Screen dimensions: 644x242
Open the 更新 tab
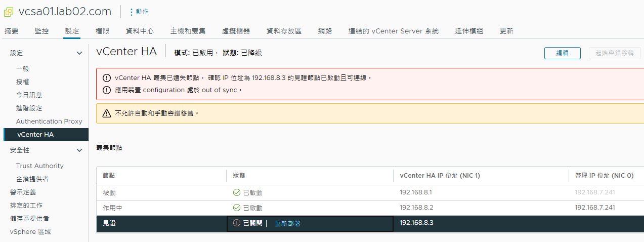pos(506,31)
